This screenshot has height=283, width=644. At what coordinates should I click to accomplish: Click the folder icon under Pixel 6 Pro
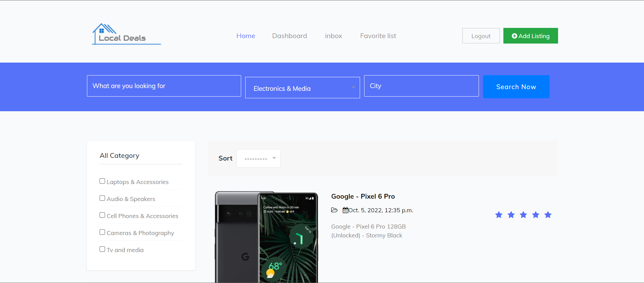click(x=334, y=210)
